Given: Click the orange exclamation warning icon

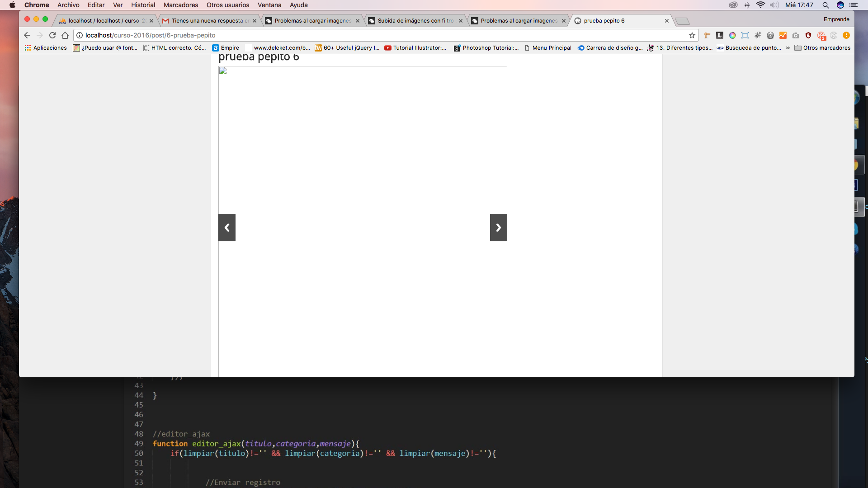Looking at the screenshot, I should pyautogui.click(x=846, y=35).
